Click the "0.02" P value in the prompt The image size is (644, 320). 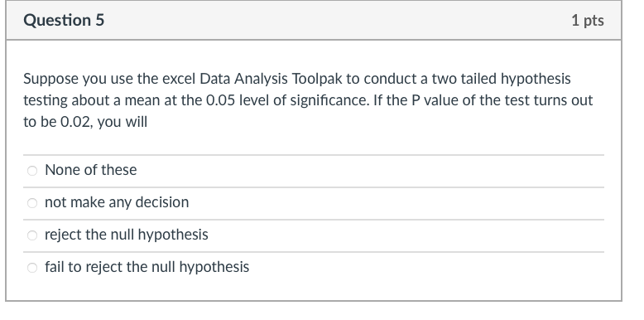[75, 122]
